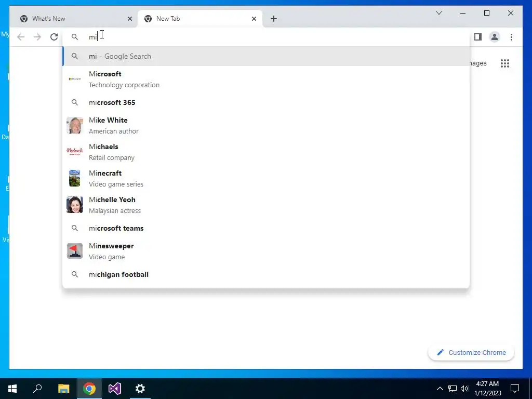Image resolution: width=532 pixels, height=399 pixels.
Task: Select the Minesweeper Video game suggestion
Action: pos(266,251)
